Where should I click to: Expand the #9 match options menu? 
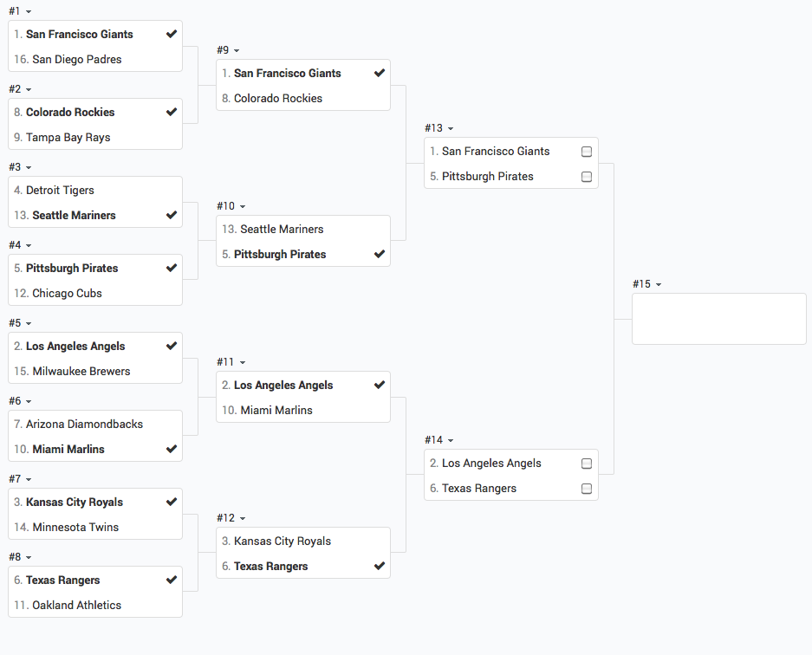237,51
